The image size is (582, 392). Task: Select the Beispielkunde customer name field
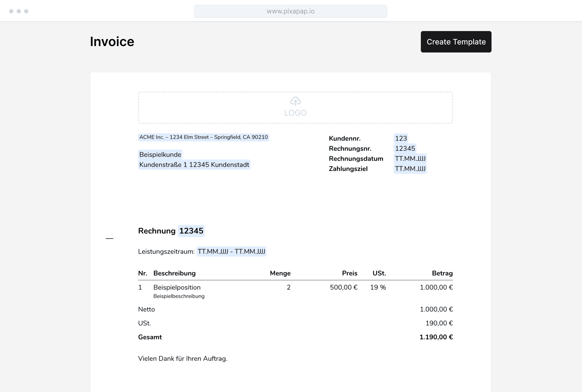(x=160, y=154)
